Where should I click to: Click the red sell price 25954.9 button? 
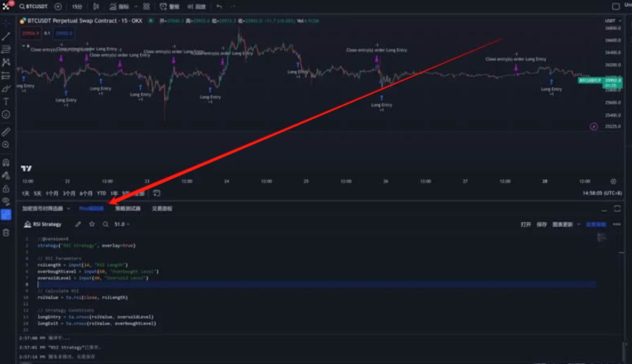pyautogui.click(x=30, y=33)
